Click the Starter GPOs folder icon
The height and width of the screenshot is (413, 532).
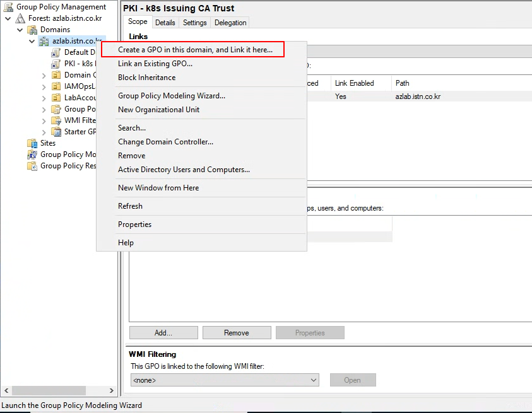[56, 132]
